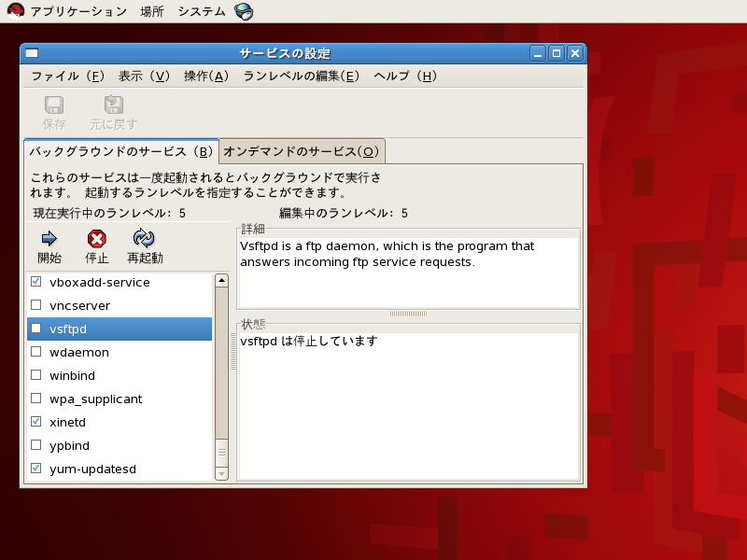Click the Revert (元に戻す) toolbar icon
Image resolution: width=747 pixels, height=560 pixels.
[x=113, y=105]
